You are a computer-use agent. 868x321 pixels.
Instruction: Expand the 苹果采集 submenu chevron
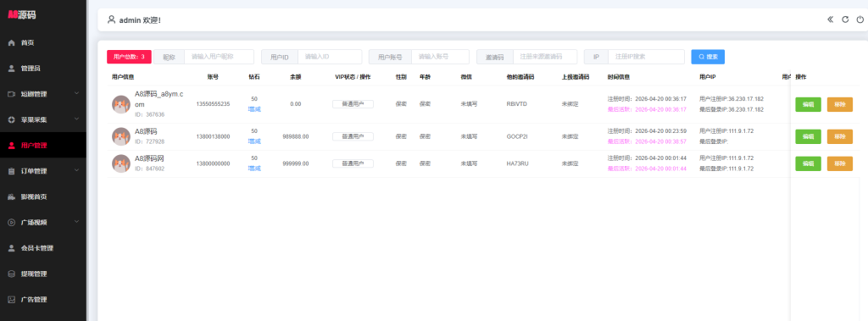(77, 119)
